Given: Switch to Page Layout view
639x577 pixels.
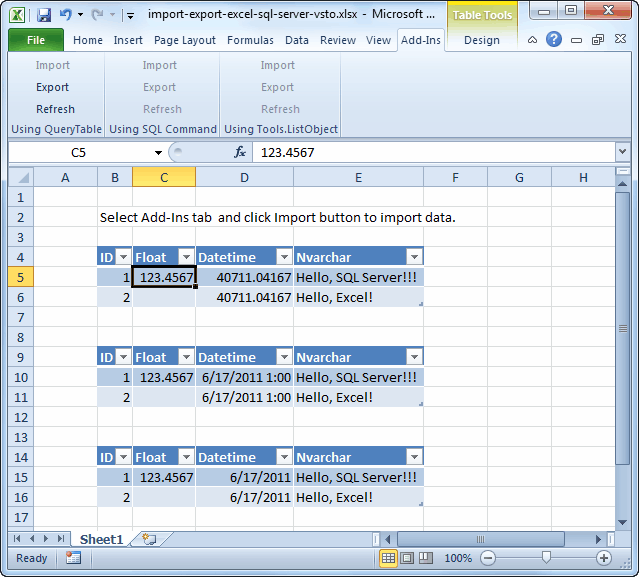Looking at the screenshot, I should point(407,558).
